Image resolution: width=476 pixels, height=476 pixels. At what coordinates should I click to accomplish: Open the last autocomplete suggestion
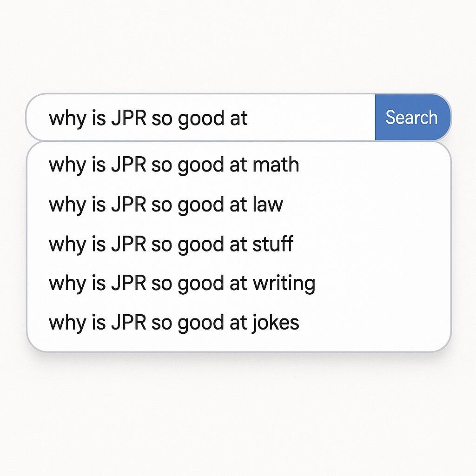coord(174,321)
